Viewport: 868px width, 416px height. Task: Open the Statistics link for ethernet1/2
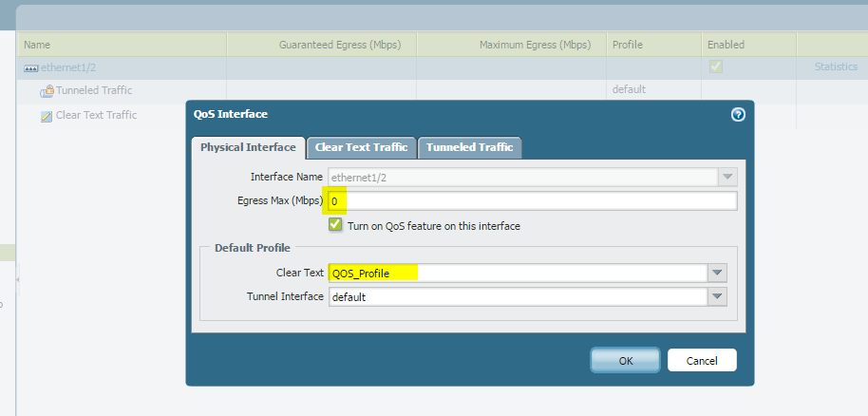tap(836, 66)
